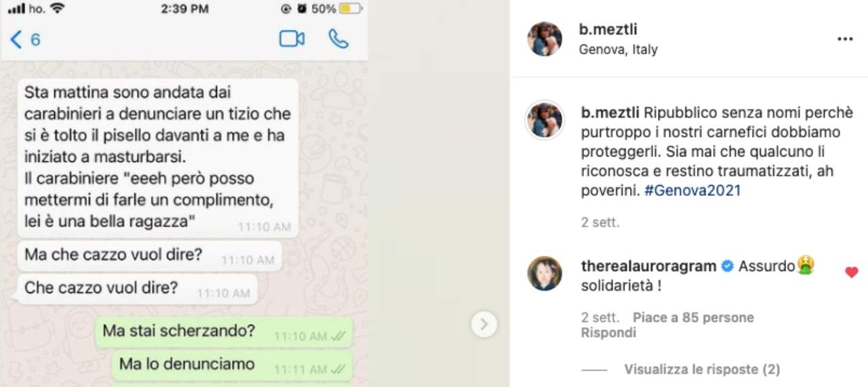The height and width of the screenshot is (387, 868).
Task: Click the battery indicator in status bar
Action: (x=350, y=9)
